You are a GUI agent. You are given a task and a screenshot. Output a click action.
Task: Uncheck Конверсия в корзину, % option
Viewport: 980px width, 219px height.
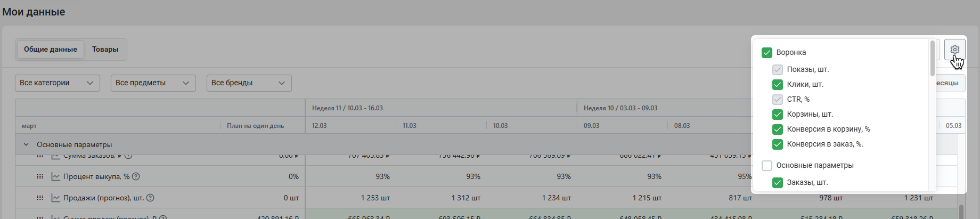click(x=778, y=129)
